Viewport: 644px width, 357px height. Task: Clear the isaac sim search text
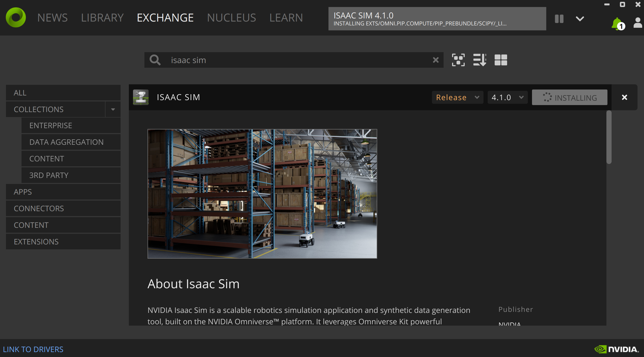click(x=436, y=60)
